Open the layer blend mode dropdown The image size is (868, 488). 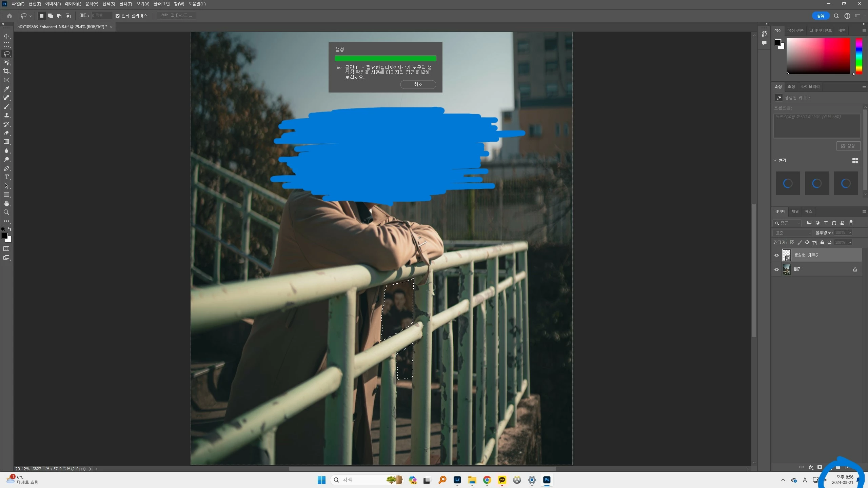coord(792,232)
